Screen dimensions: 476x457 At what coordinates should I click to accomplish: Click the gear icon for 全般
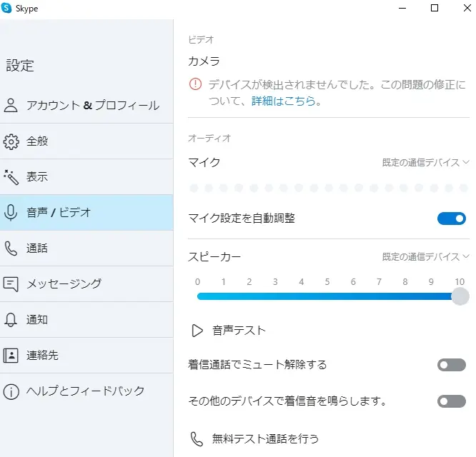click(11, 141)
